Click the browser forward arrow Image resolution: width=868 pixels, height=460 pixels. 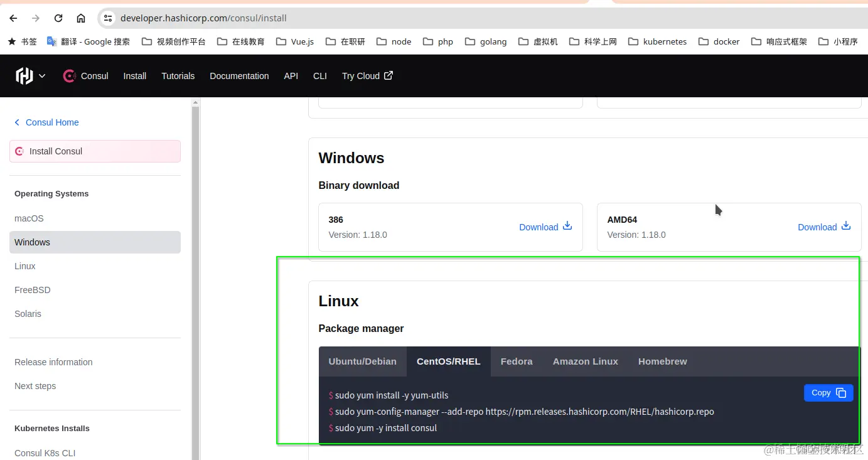36,18
